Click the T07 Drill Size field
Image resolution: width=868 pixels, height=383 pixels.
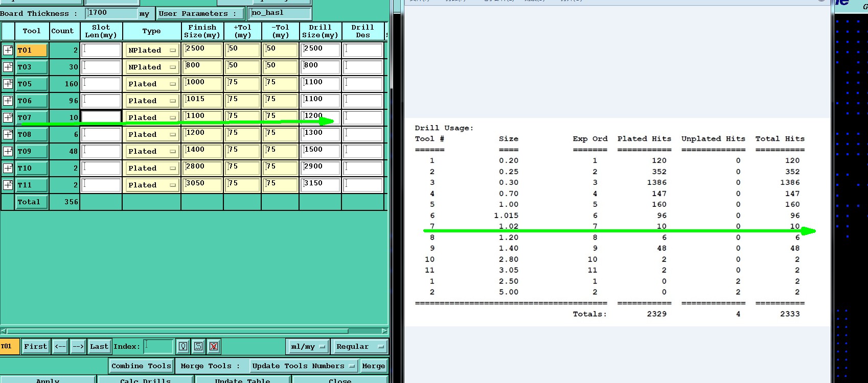(x=321, y=117)
